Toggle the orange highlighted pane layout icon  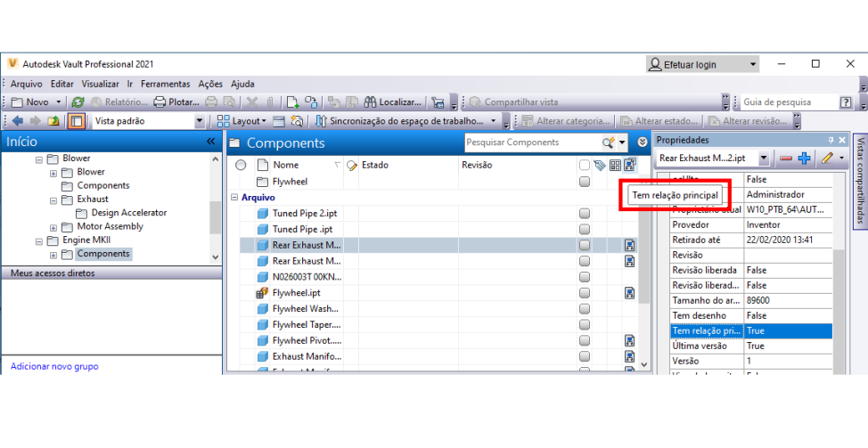pyautogui.click(x=77, y=121)
